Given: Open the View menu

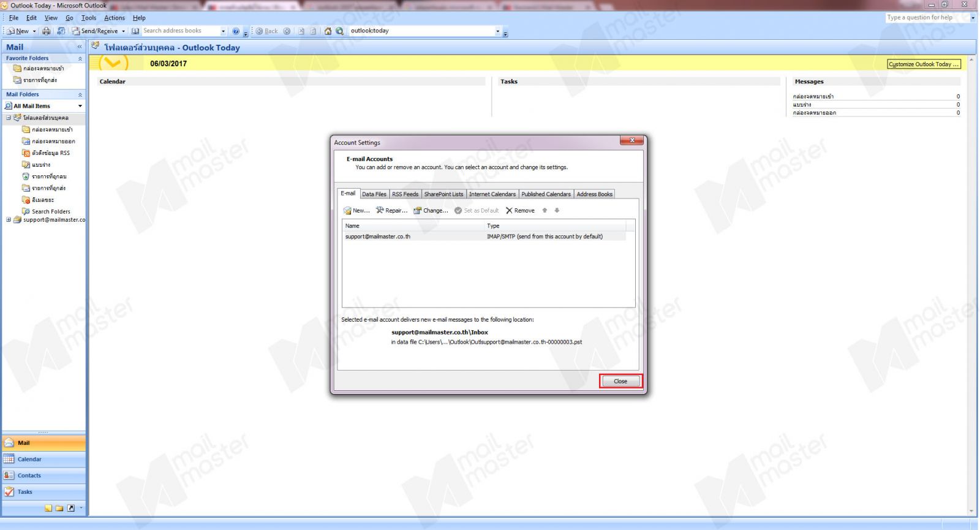Looking at the screenshot, I should [x=51, y=18].
